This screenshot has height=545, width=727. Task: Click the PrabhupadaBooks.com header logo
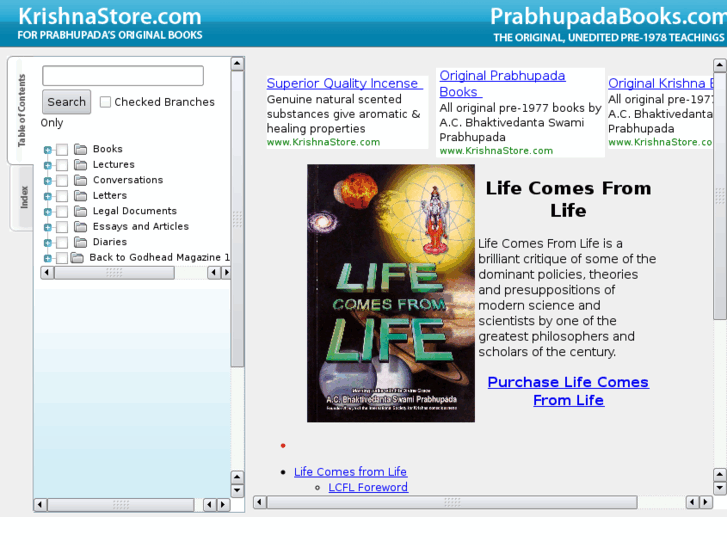pos(608,24)
